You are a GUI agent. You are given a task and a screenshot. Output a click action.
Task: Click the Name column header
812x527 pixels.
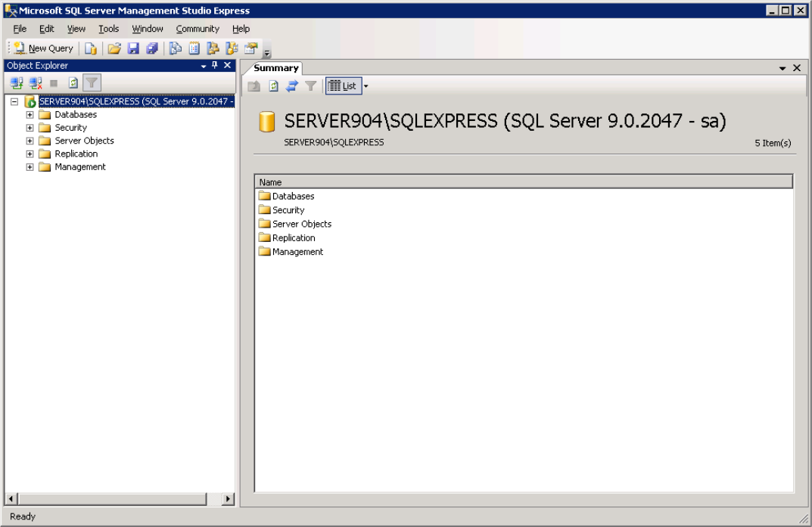coord(522,182)
